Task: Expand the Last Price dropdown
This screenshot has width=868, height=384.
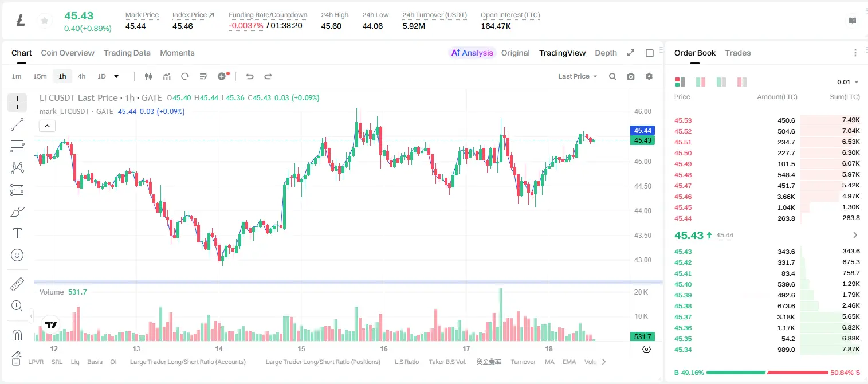Action: tap(578, 76)
